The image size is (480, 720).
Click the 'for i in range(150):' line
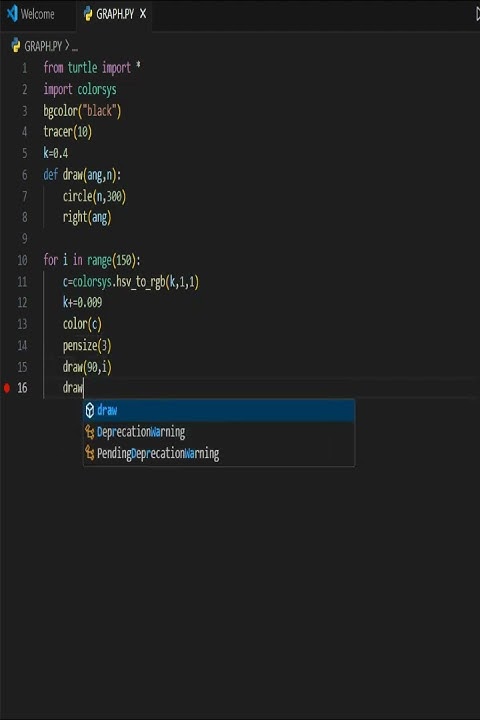tap(92, 260)
